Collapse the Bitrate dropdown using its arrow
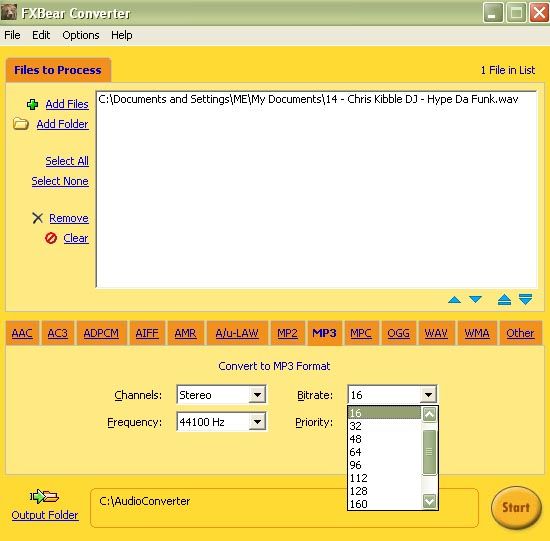 click(x=428, y=395)
